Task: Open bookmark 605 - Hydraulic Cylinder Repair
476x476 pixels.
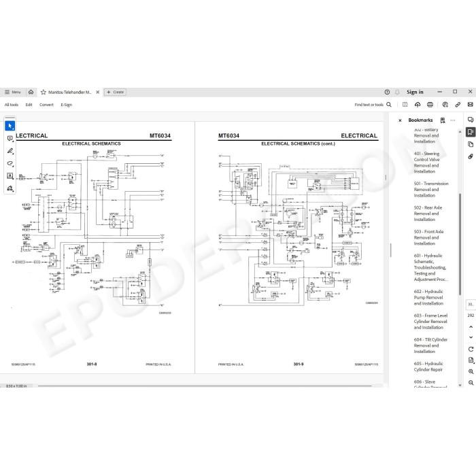Action: pos(428,367)
